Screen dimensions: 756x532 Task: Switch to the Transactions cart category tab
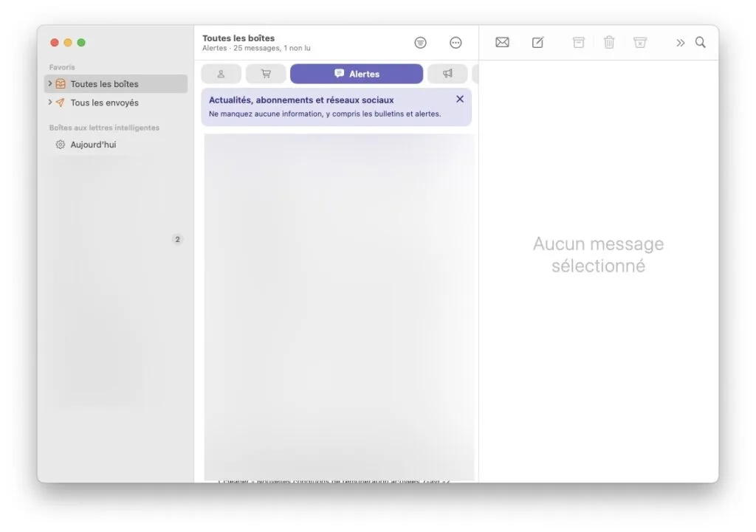point(266,74)
